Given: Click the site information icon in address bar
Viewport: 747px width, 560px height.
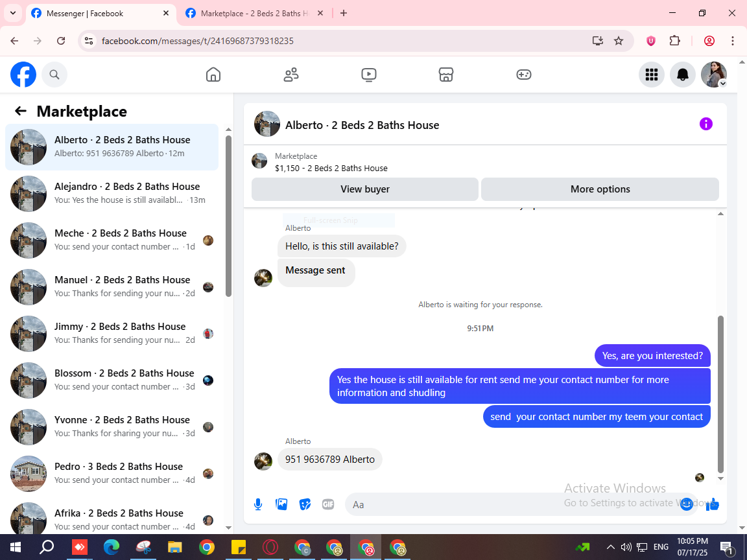Looking at the screenshot, I should click(x=89, y=41).
